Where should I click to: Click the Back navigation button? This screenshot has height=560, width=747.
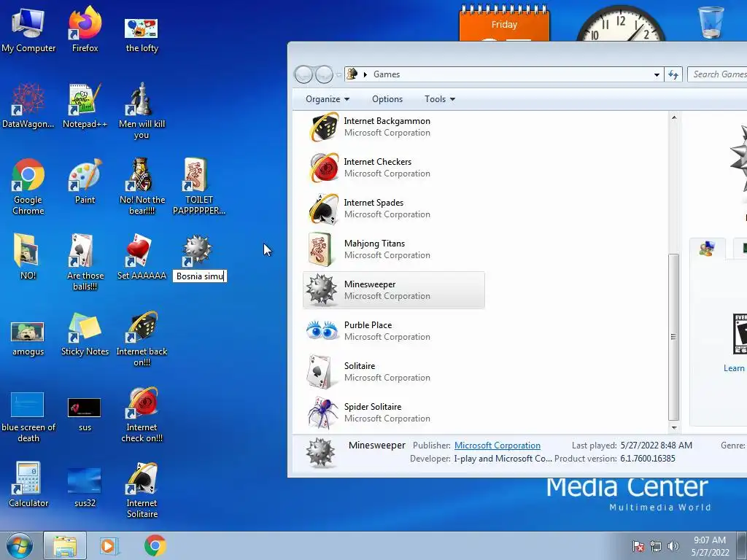click(303, 74)
